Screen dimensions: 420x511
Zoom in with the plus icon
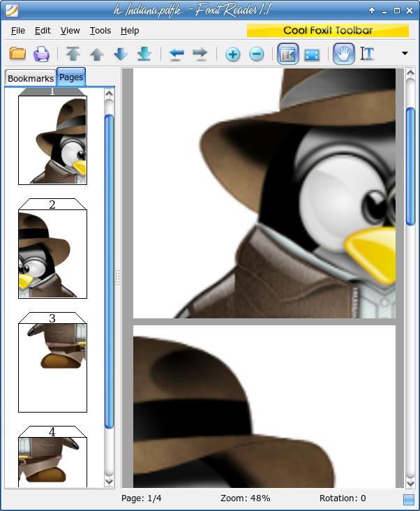[x=233, y=54]
